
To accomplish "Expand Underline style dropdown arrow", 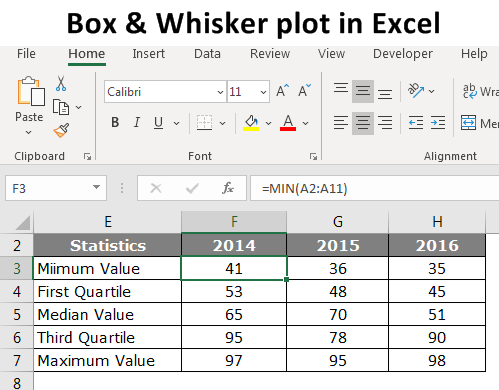I will [x=177, y=124].
